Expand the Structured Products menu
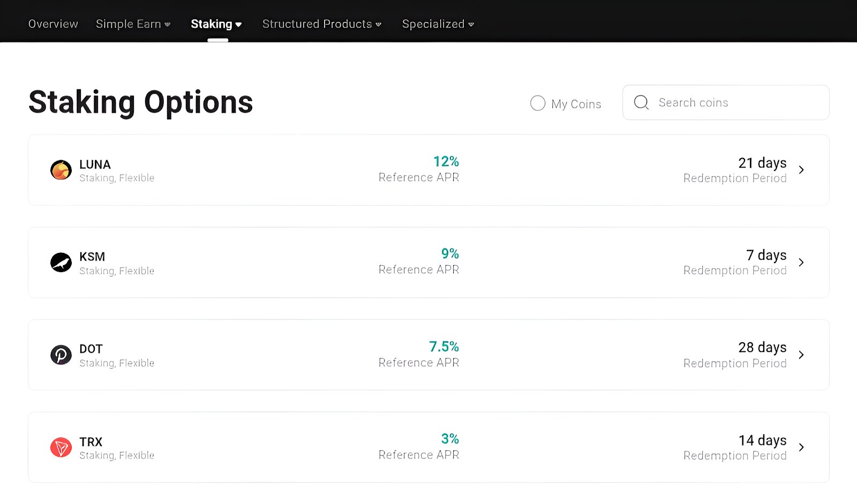This screenshot has width=857, height=504. pos(322,24)
